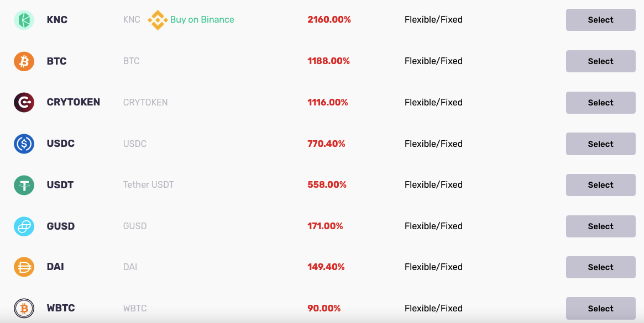Screen dimensions: 644x323
Task: Click the 2160.00% rate for KNC
Action: tap(329, 20)
